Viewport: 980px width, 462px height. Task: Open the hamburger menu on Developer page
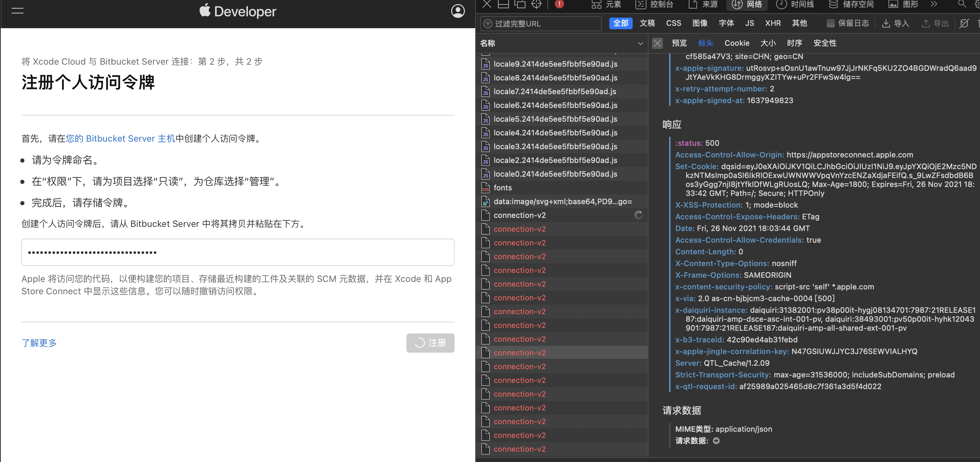pos(18,11)
